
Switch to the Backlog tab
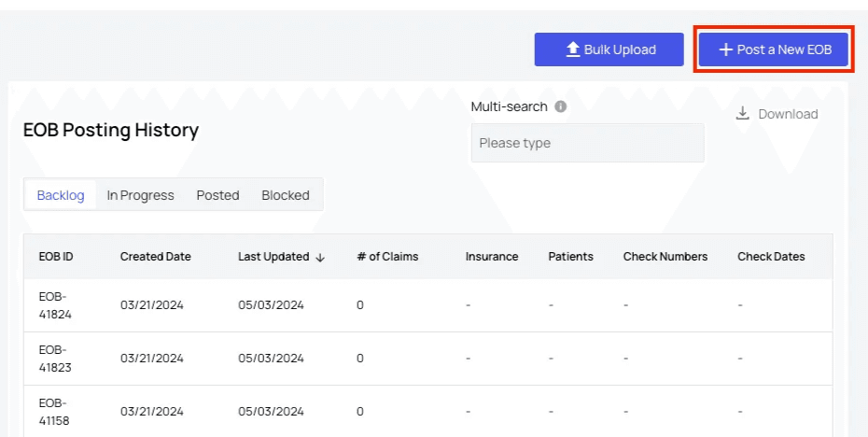point(61,195)
